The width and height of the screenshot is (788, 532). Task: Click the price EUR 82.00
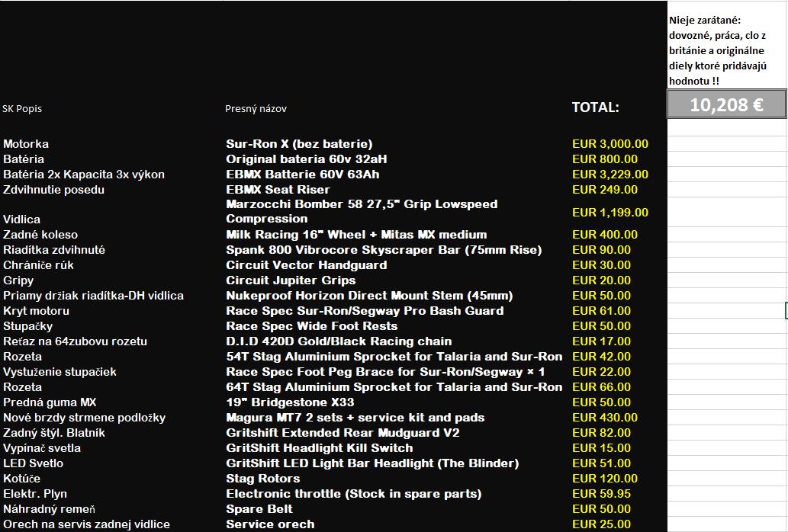602,433
